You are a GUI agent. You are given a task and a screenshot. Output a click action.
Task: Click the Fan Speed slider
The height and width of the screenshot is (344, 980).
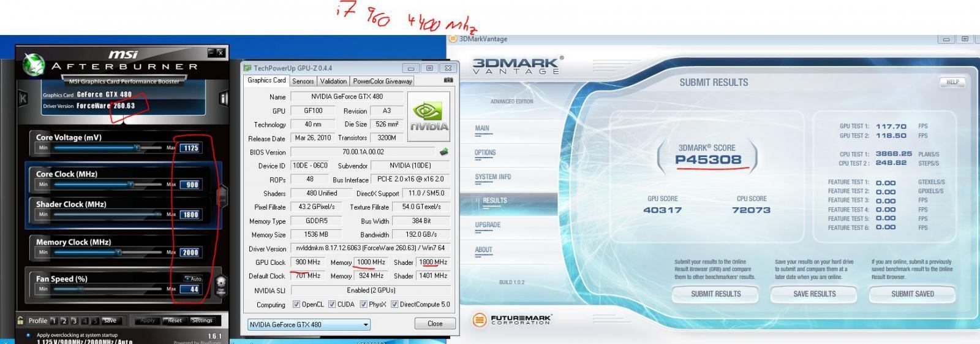(108, 289)
